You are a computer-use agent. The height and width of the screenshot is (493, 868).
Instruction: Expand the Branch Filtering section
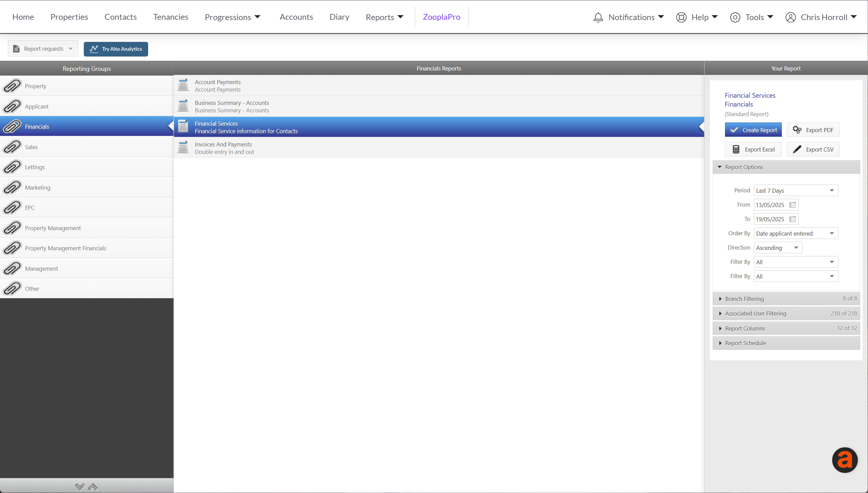[744, 299]
